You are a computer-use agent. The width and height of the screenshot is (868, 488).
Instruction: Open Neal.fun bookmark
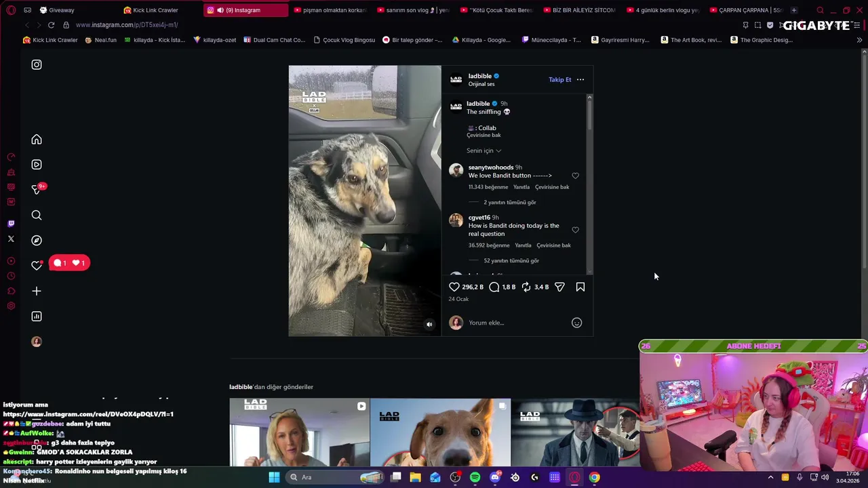point(100,40)
